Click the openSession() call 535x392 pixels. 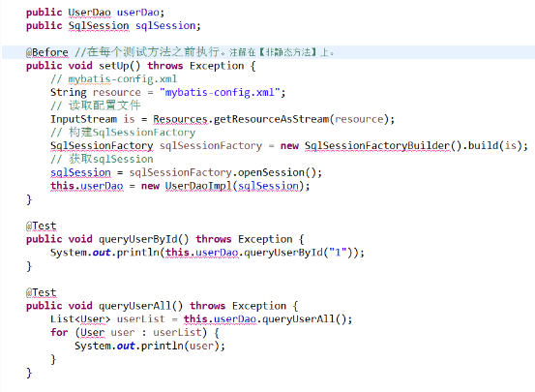click(x=278, y=172)
